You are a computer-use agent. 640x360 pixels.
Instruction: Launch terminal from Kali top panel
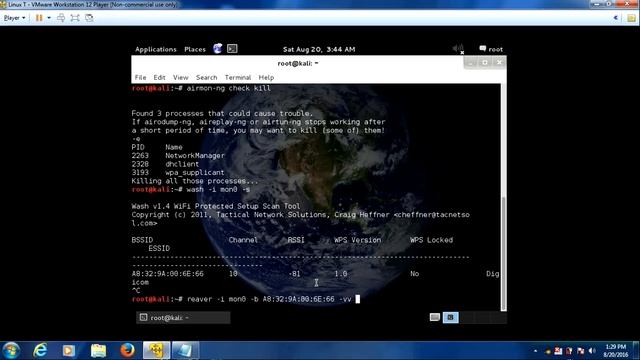coord(232,49)
